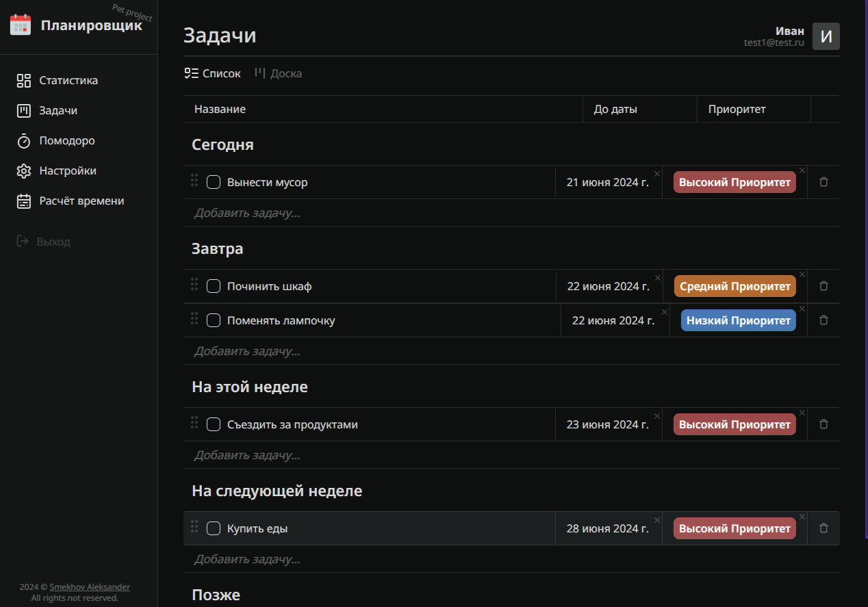Mark Вынести мусор as completed
The width and height of the screenshot is (868, 607).
[214, 182]
